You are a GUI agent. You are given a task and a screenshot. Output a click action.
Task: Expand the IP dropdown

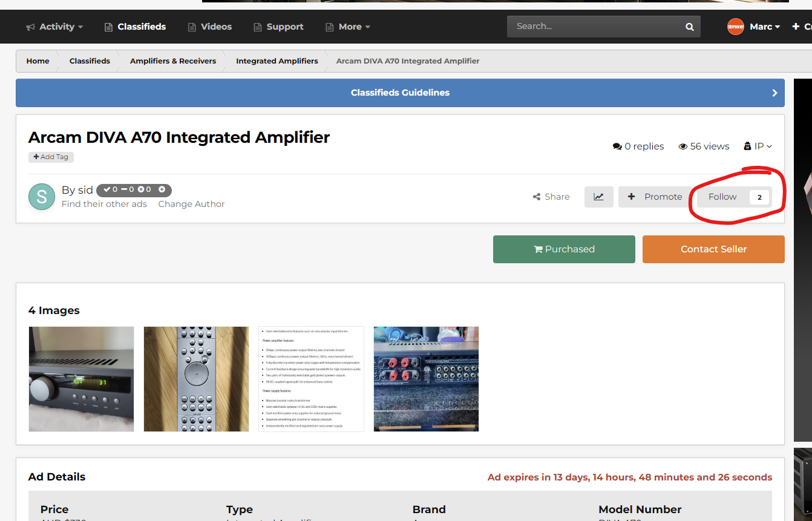758,146
